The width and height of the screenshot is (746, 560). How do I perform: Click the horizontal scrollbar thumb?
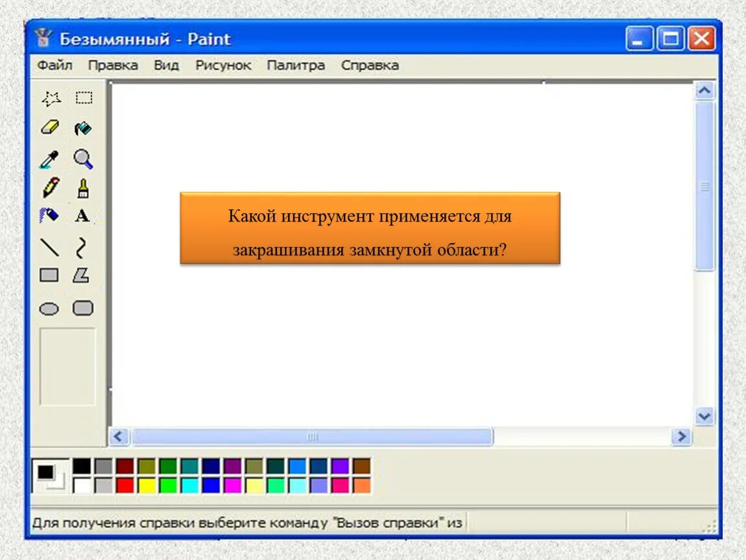(313, 436)
